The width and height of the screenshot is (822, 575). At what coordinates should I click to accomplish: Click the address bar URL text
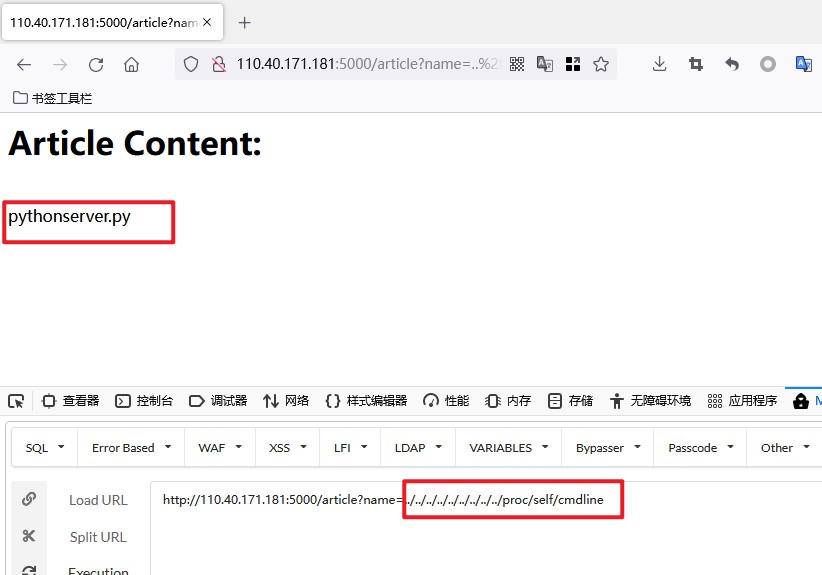367,64
